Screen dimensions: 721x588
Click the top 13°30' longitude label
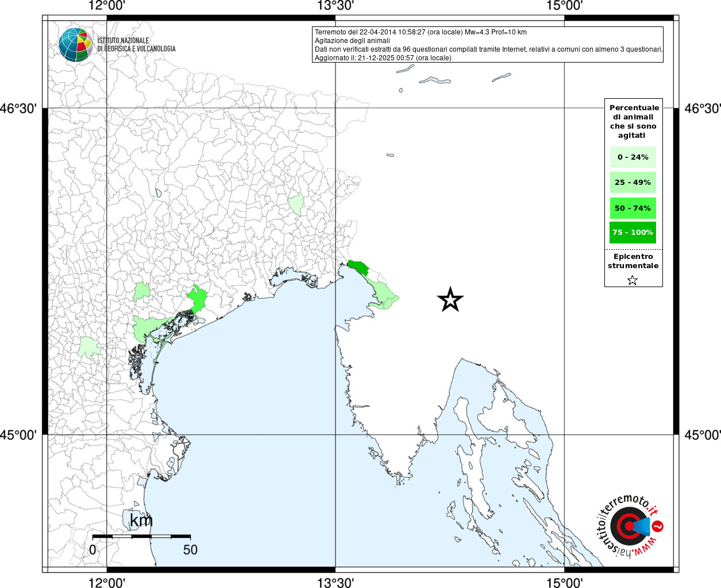tap(336, 6)
